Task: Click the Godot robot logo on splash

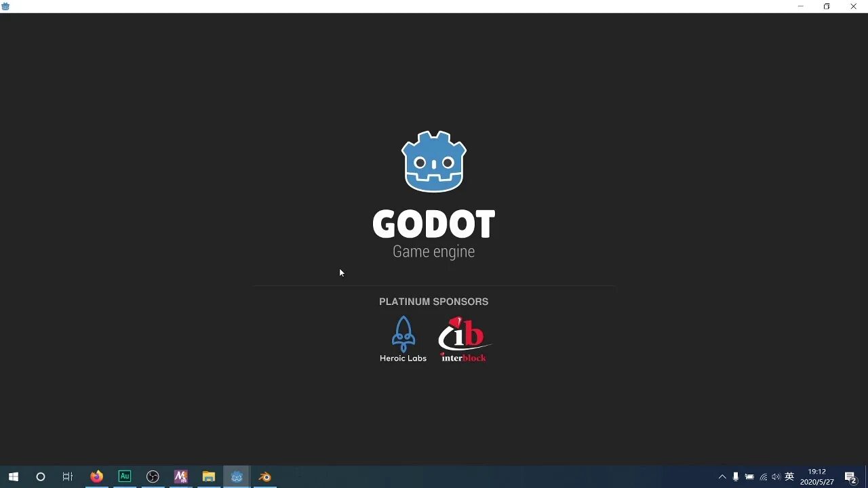Action: click(x=434, y=161)
